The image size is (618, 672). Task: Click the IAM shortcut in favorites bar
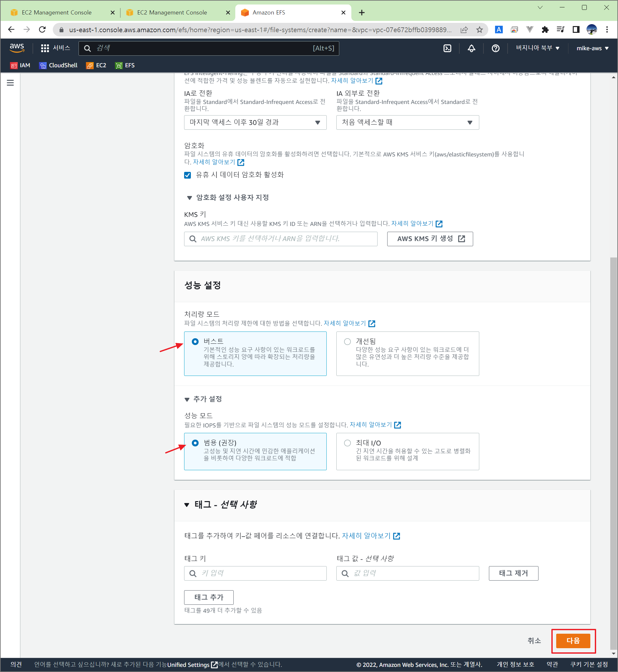click(20, 66)
